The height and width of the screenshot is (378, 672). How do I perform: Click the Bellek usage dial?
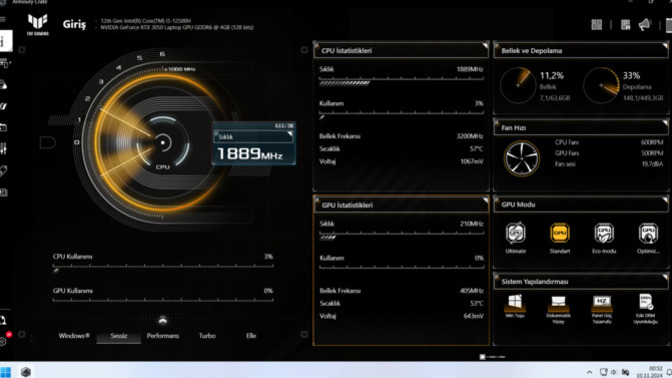(x=518, y=85)
